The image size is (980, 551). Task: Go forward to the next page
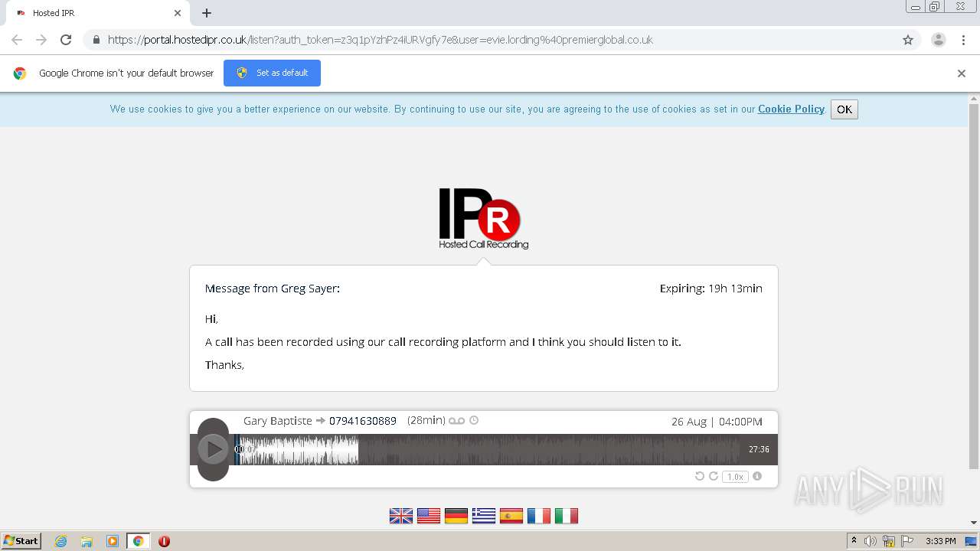pyautogui.click(x=41, y=40)
